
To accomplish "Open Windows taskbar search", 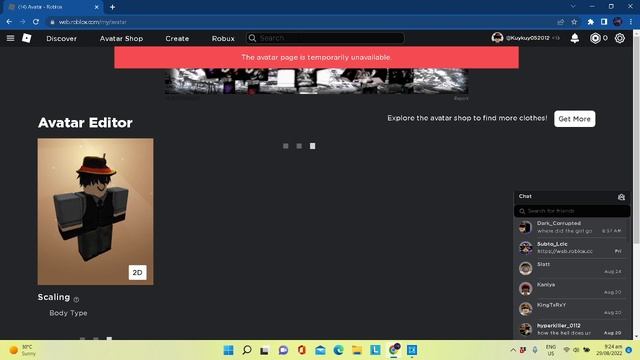I will coord(247,350).
